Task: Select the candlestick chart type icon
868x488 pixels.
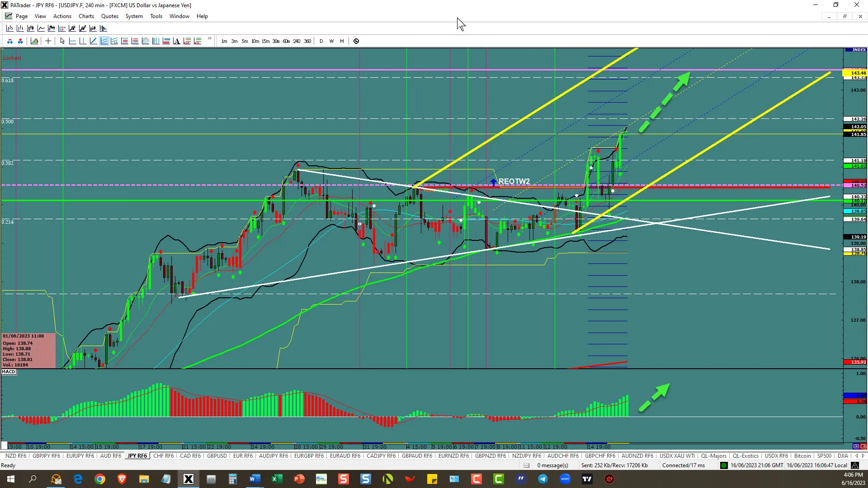Action: pyautogui.click(x=31, y=28)
